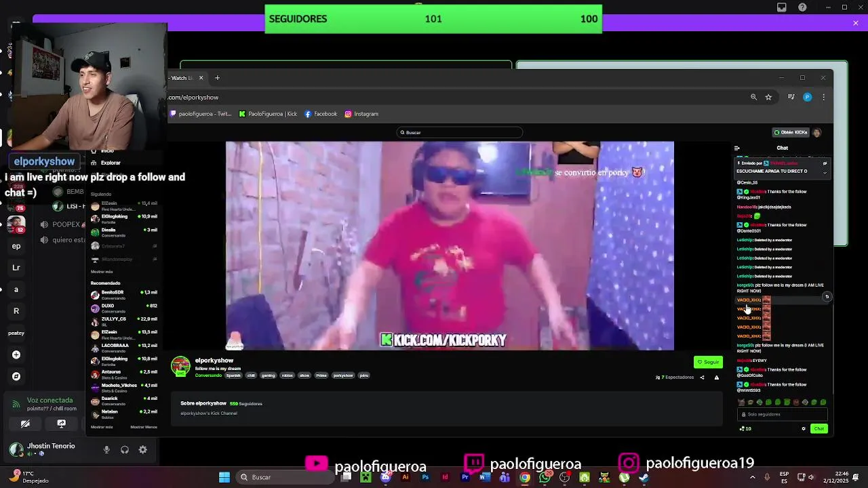Toggle Discord microphone mute

(x=106, y=449)
